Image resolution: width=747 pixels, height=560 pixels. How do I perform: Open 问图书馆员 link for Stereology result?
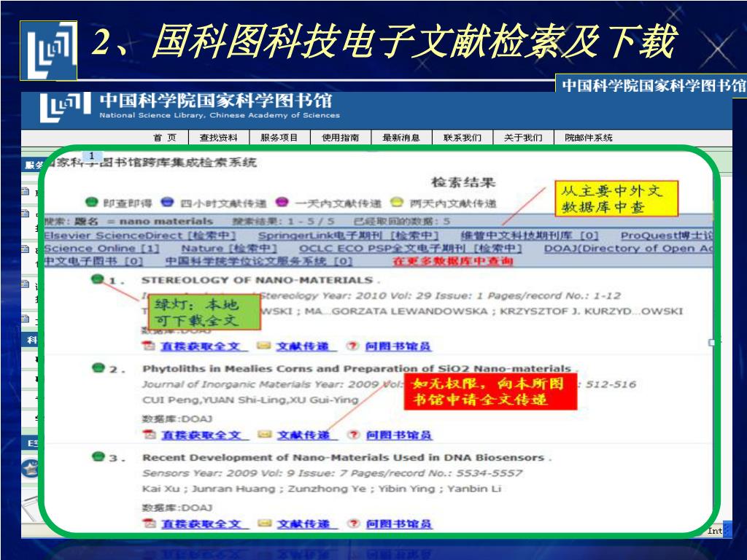coord(398,346)
